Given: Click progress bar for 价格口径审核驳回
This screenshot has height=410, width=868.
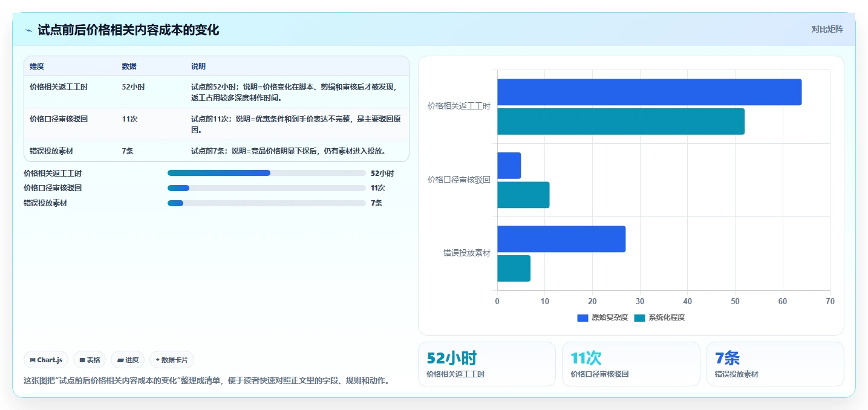Looking at the screenshot, I should point(267,188).
